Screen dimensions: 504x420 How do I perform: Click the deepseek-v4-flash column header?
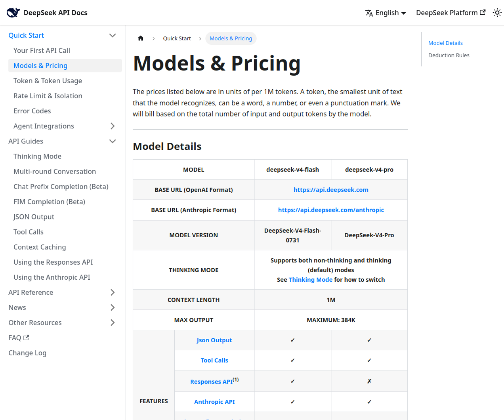coord(293,170)
